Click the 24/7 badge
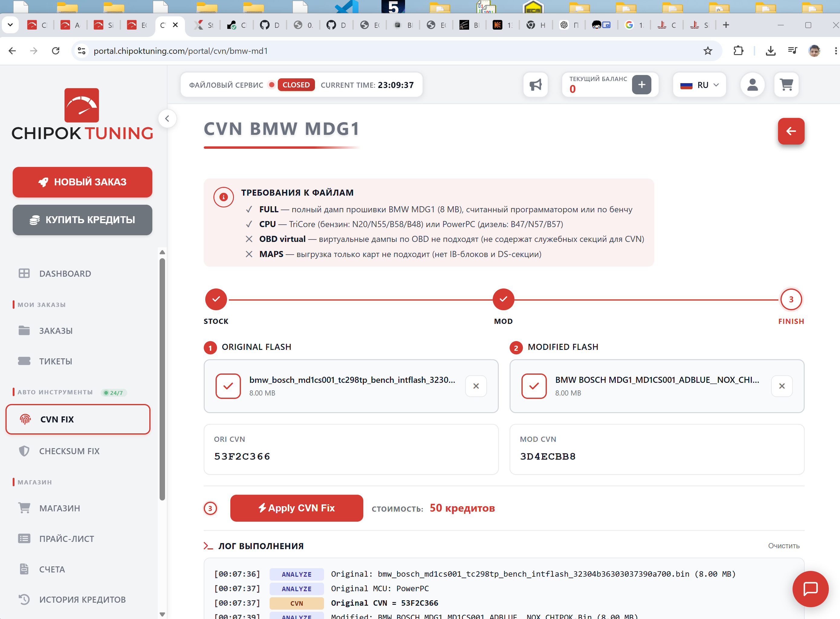This screenshot has width=840, height=619. (x=114, y=393)
